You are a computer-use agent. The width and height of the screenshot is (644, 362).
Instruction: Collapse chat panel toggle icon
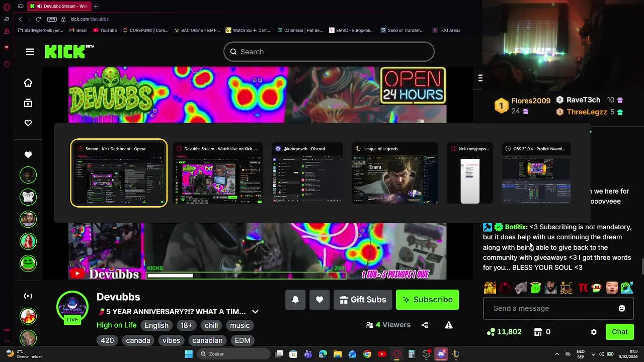(480, 78)
